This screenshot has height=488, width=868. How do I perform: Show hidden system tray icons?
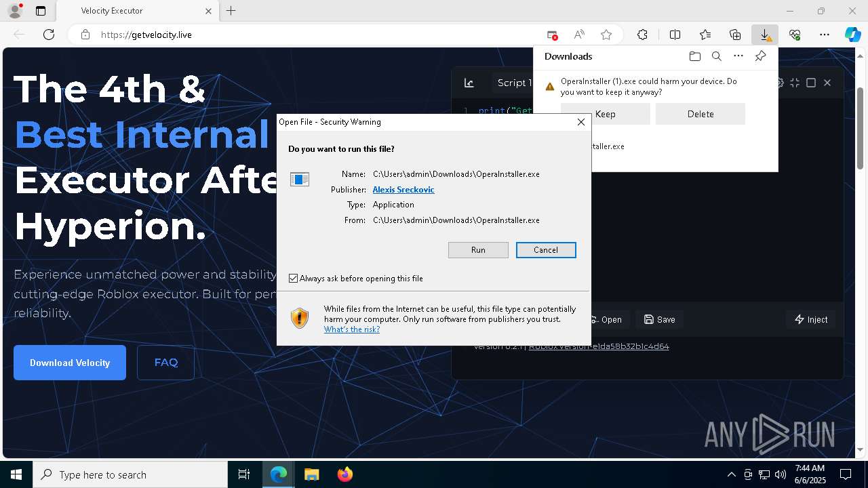(731, 474)
